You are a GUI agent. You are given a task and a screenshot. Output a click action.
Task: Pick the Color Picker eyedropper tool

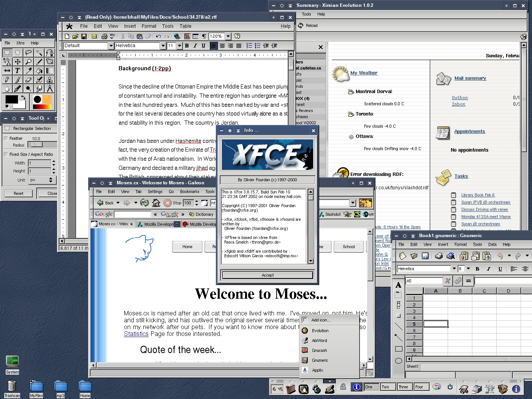tap(28, 71)
